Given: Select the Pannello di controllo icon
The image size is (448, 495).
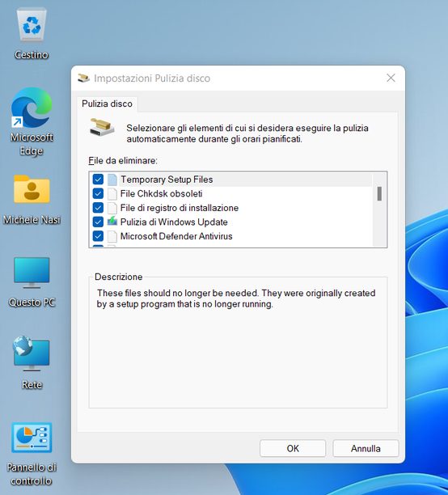Looking at the screenshot, I should 32,438.
